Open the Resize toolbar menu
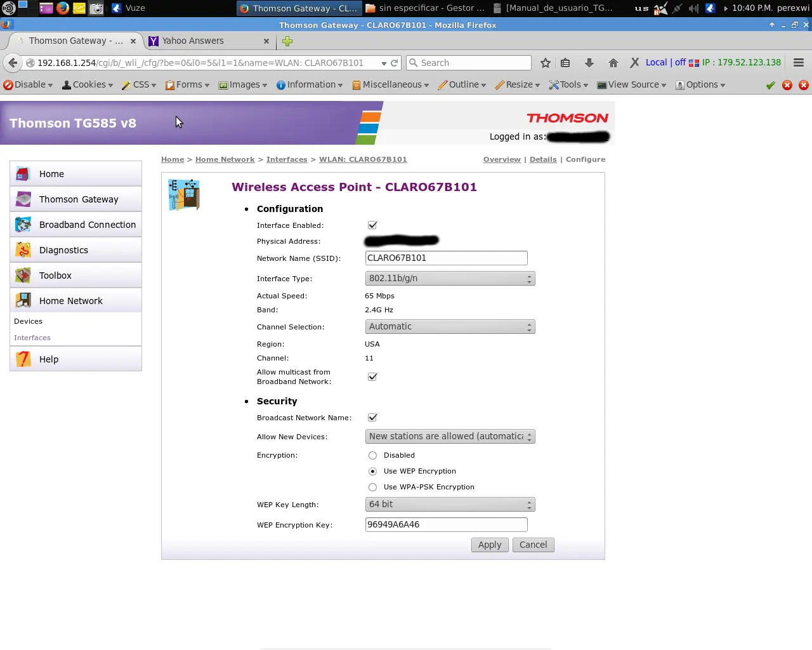The image size is (812, 650). point(517,85)
